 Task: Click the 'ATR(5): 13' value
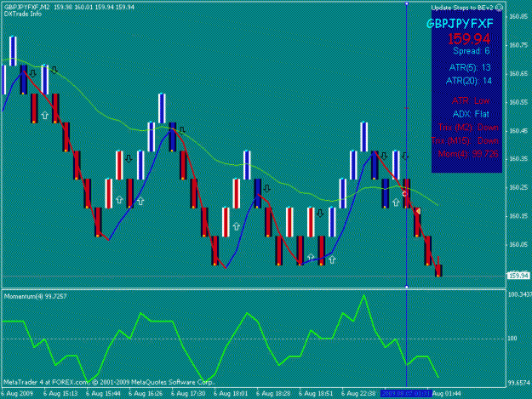click(x=470, y=67)
